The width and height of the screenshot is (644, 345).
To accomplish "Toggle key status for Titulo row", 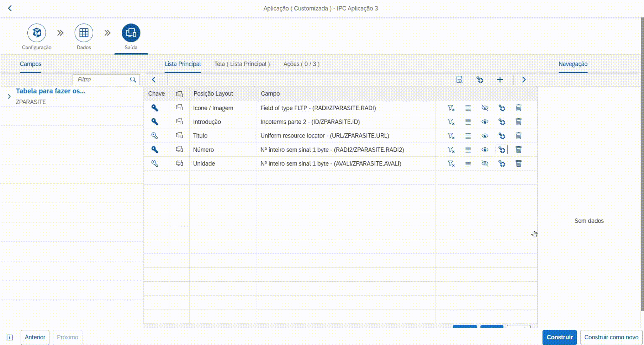I will (155, 136).
